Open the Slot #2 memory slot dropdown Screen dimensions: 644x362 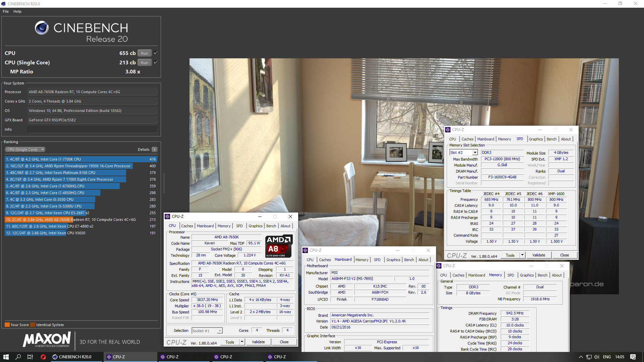click(x=464, y=153)
